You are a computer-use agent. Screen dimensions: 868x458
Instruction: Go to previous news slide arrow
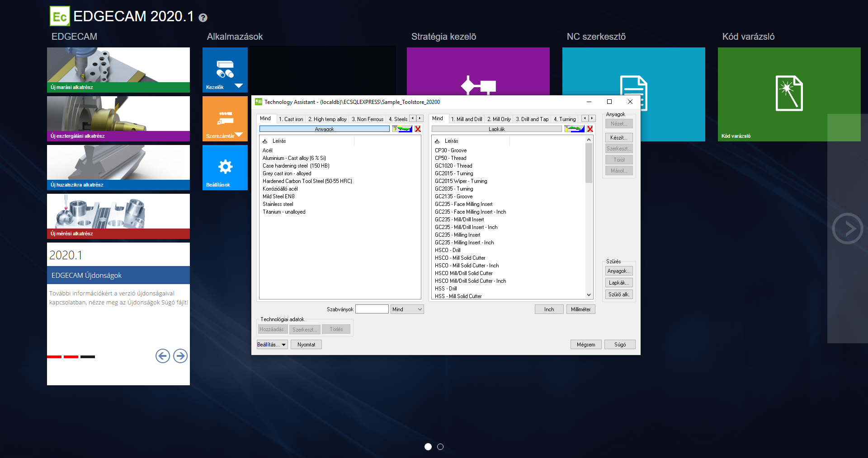[x=163, y=356]
